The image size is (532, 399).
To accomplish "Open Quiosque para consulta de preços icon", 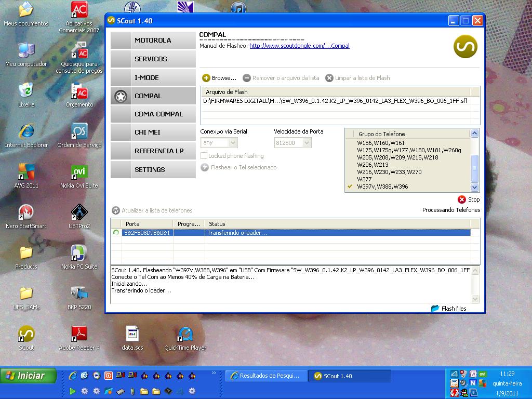I will point(79,57).
